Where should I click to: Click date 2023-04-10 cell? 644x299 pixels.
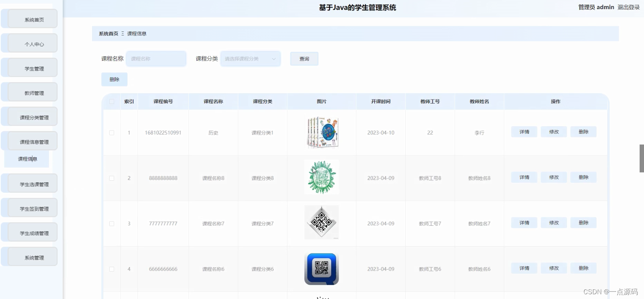click(381, 133)
